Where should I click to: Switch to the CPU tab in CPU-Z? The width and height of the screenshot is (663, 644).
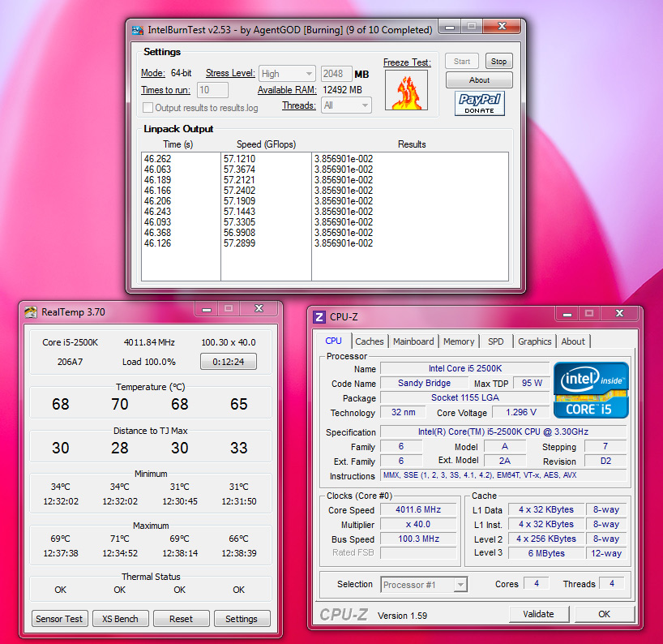coord(333,341)
